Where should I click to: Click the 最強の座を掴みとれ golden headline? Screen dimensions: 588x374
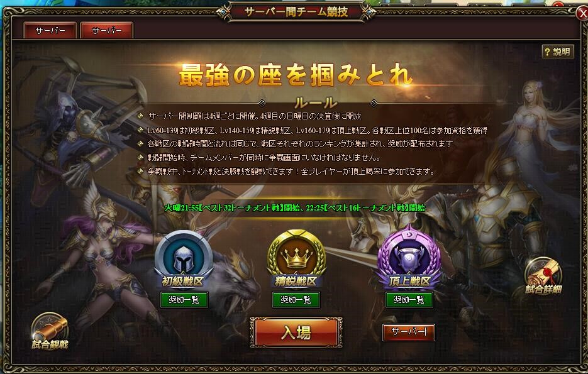pos(296,75)
